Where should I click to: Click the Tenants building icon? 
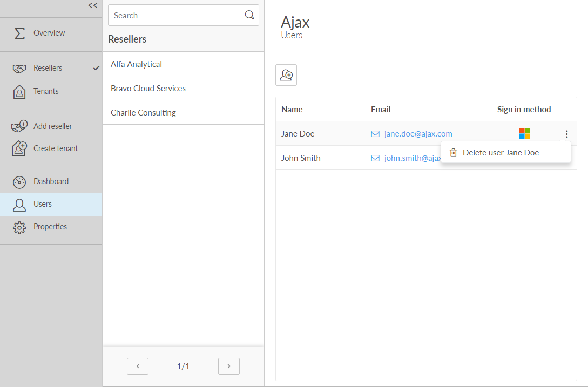click(x=19, y=92)
